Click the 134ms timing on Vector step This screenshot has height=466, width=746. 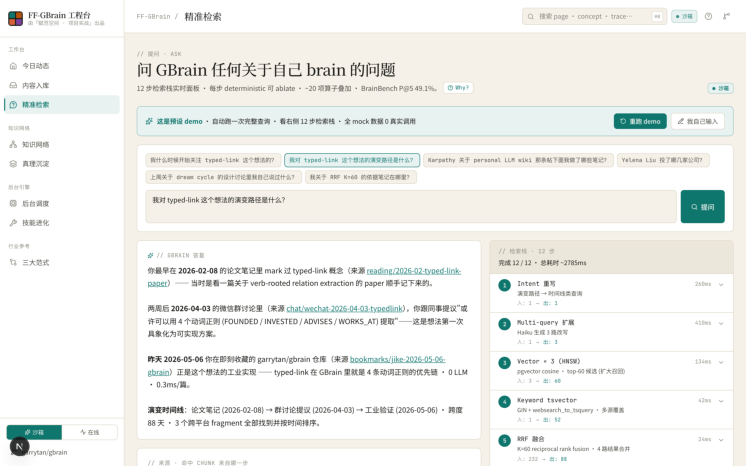pyautogui.click(x=703, y=362)
